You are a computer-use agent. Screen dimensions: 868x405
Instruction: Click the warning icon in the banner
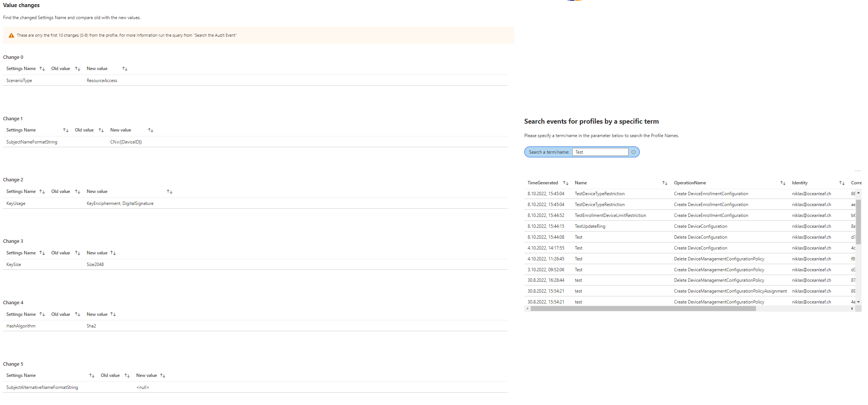(x=11, y=36)
